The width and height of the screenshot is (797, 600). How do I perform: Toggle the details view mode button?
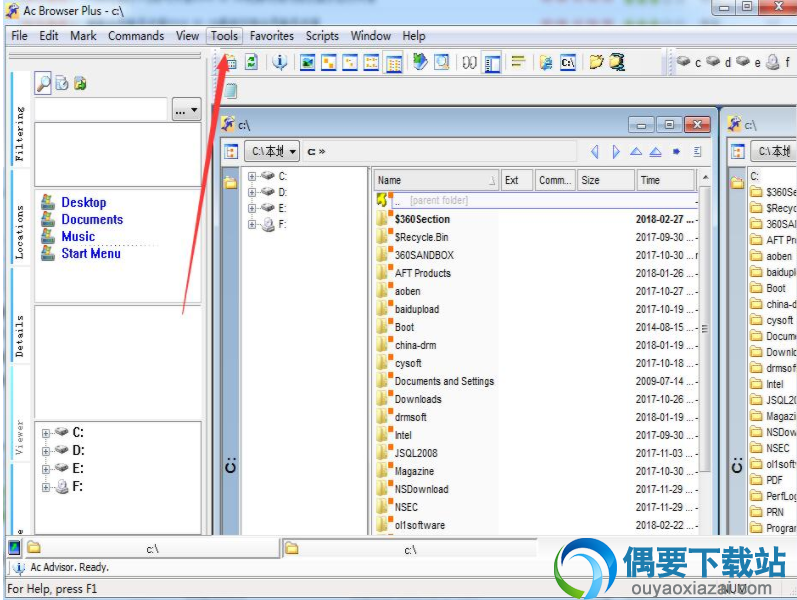pos(394,63)
